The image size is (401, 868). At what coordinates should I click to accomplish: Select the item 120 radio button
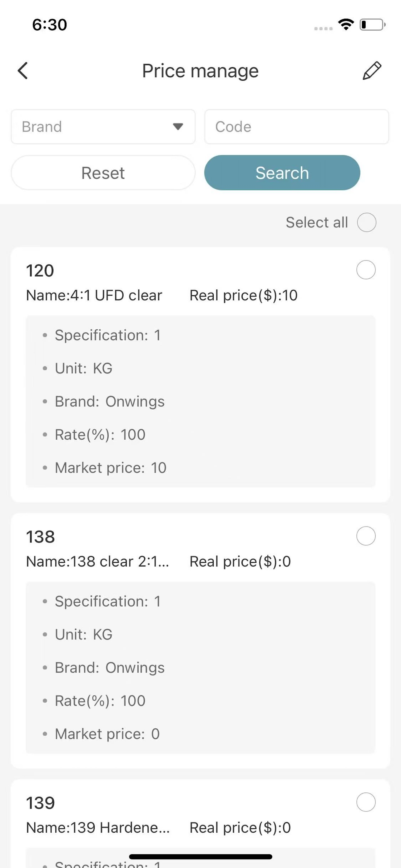[366, 270]
